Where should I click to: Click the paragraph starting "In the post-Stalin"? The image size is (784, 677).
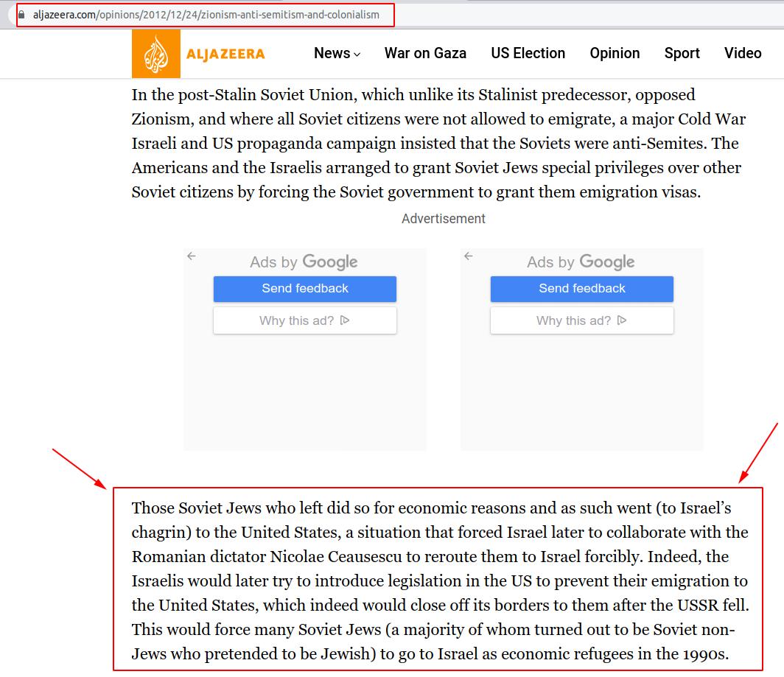point(440,143)
